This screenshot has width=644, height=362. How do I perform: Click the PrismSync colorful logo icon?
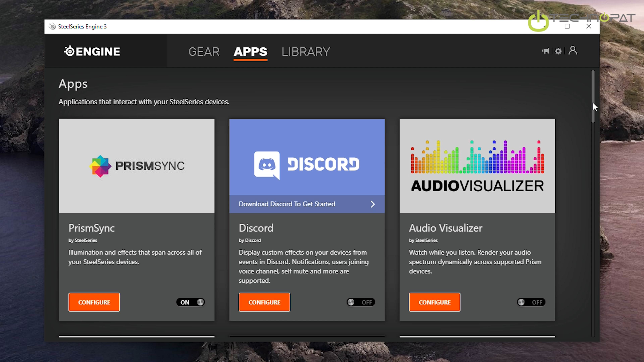100,166
